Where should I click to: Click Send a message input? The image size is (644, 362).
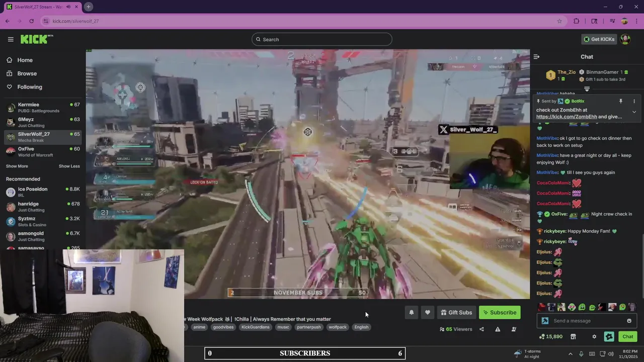tap(586, 321)
